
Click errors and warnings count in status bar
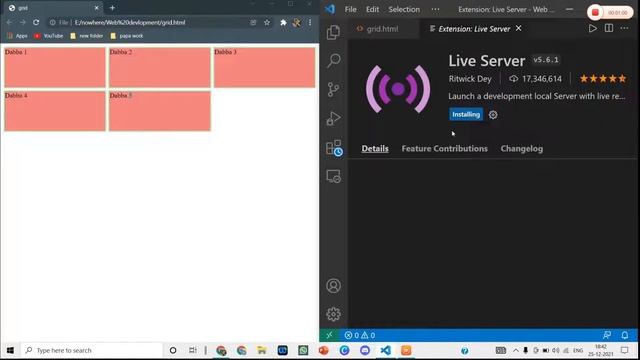[x=360, y=335]
